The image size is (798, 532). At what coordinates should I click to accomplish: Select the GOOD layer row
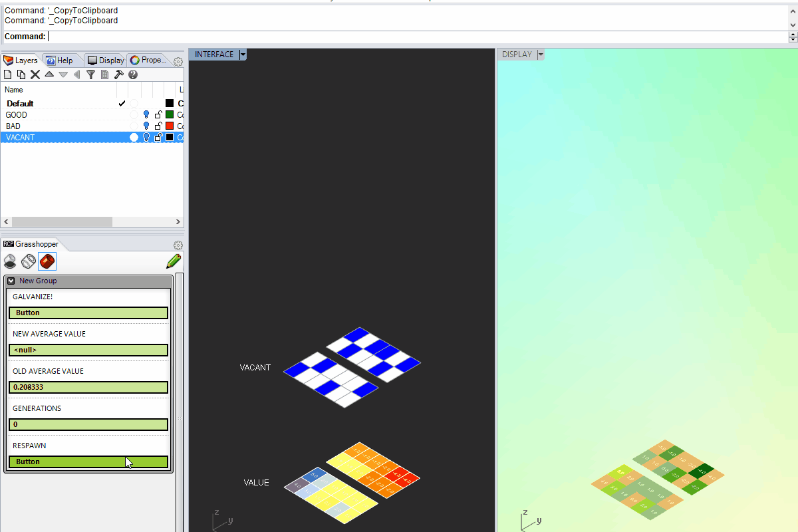(x=92, y=115)
